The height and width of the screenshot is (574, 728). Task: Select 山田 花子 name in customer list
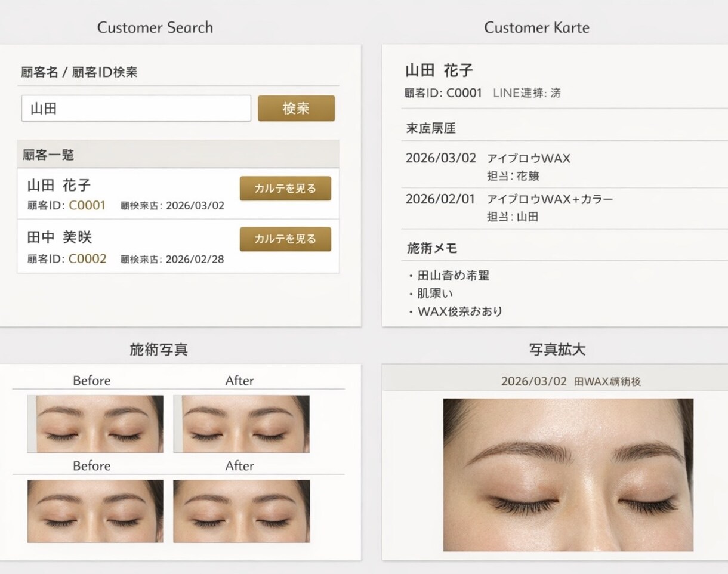pos(59,186)
